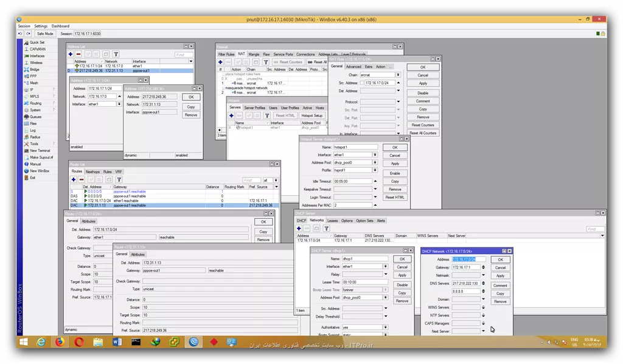Open Authoritative dropdown in DHCP Server dhcp1

pos(385,327)
